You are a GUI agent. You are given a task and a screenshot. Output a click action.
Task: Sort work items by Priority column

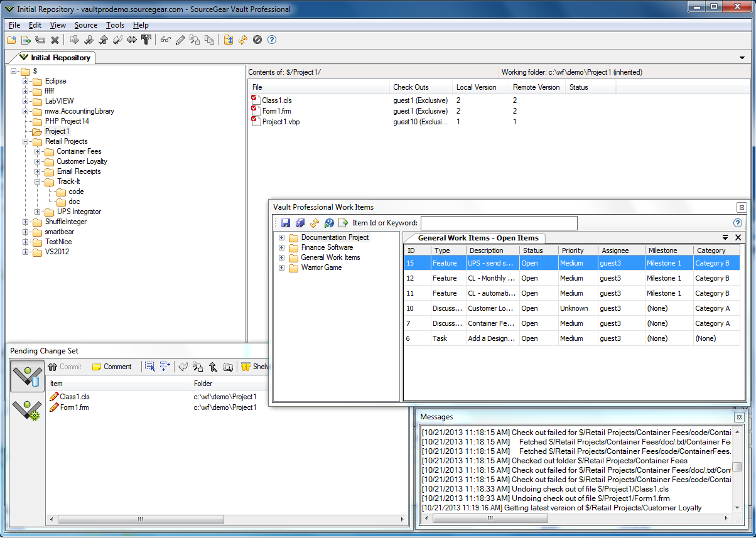click(x=578, y=250)
